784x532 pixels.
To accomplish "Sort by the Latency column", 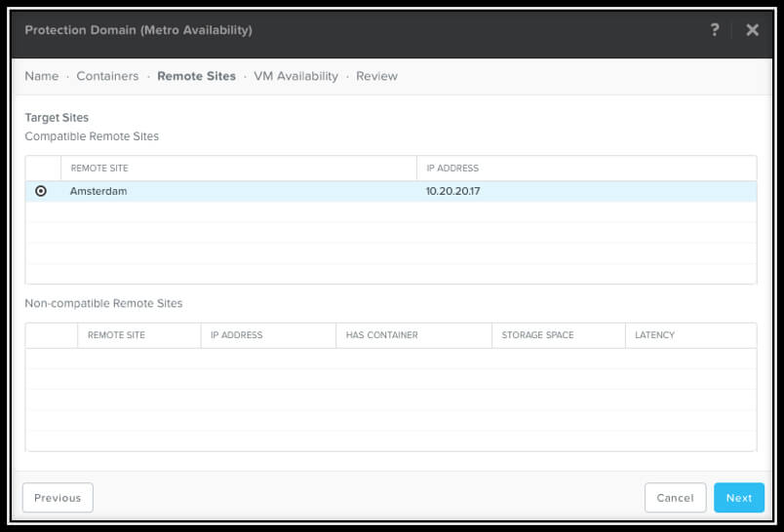I will [x=654, y=335].
